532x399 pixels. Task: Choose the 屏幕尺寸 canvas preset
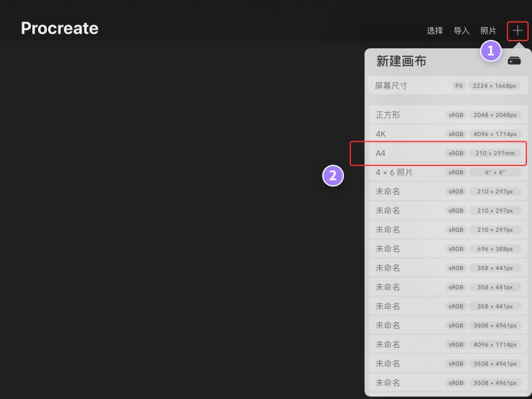pos(448,85)
